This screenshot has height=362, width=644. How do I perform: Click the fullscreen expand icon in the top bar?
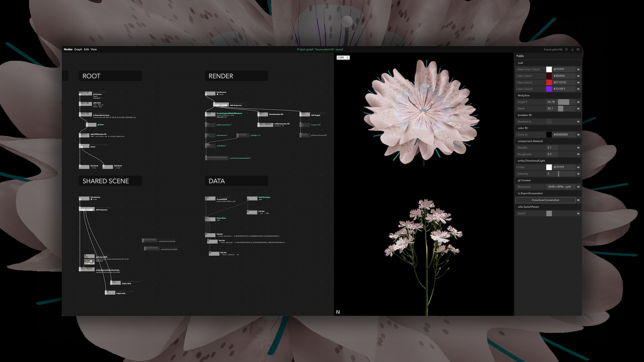tap(578, 49)
